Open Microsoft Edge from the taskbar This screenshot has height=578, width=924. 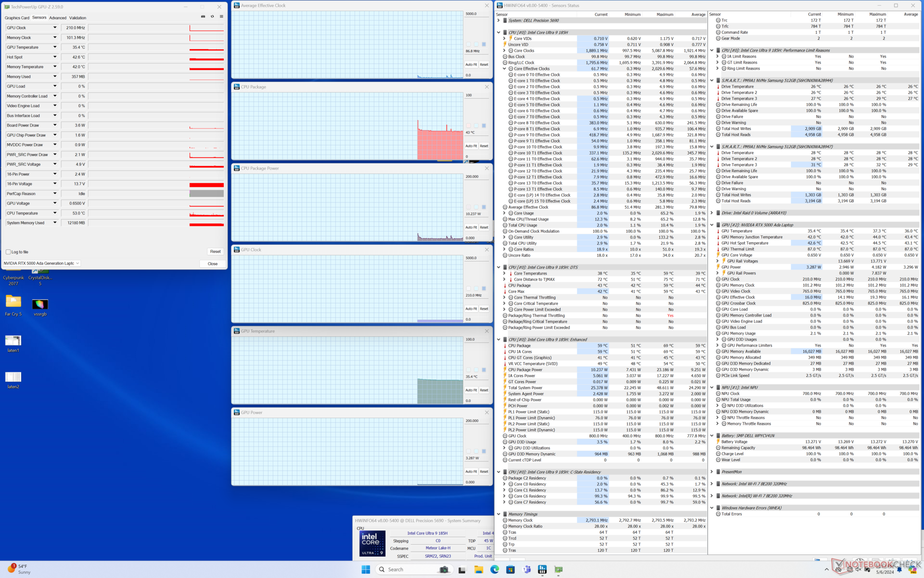[494, 569]
